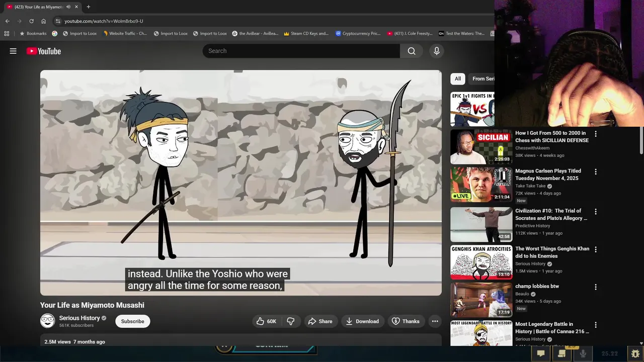Open 'Most Legendary Battle in History' title
The width and height of the screenshot is (644, 362).
coord(552,328)
